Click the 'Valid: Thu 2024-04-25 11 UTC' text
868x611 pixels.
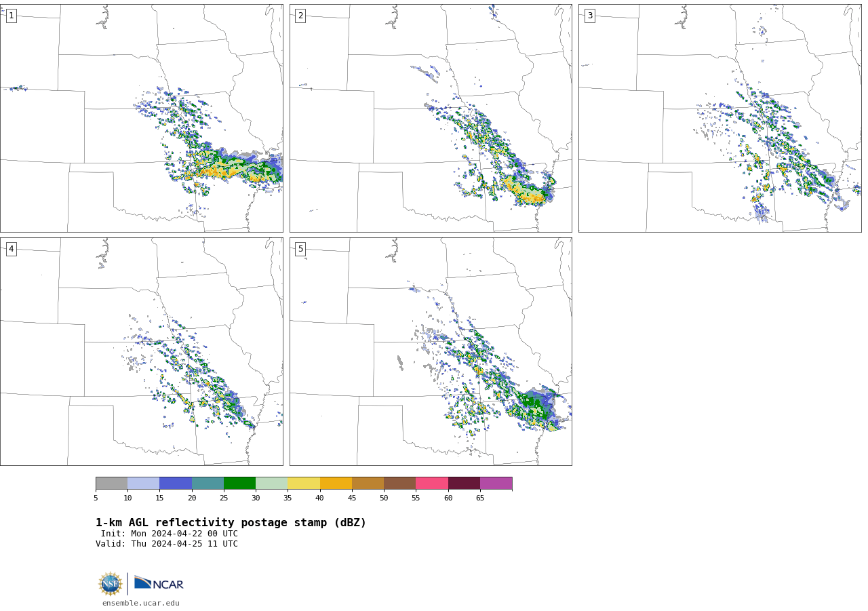(167, 544)
